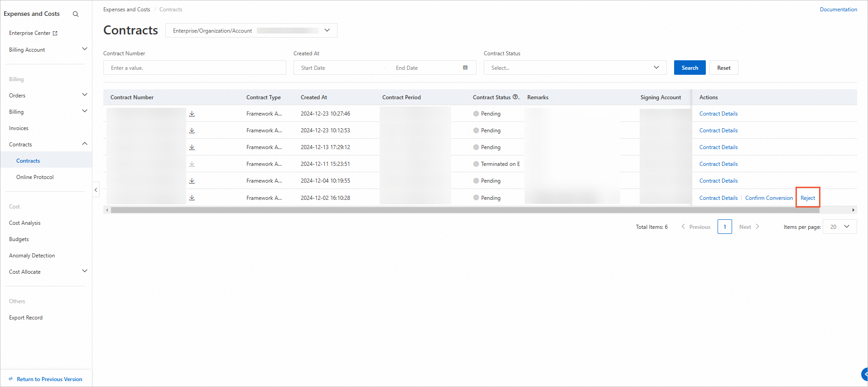Viewport: 868px width, 387px height.
Task: Open the Contract Status select dropdown
Action: tap(575, 68)
